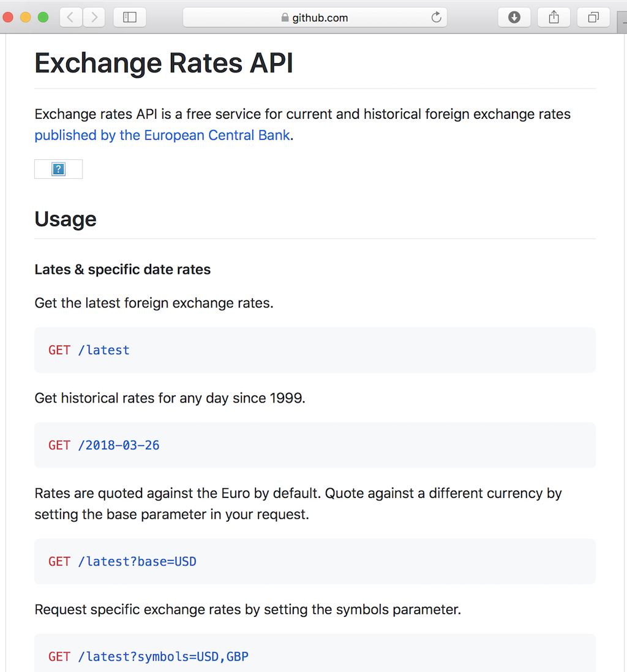Click the broken image placeholder

(x=58, y=168)
